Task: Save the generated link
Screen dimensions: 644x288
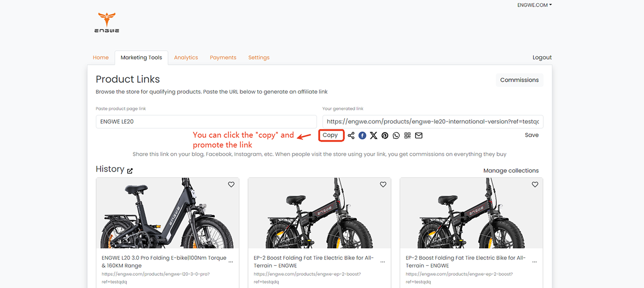Action: pyautogui.click(x=531, y=135)
